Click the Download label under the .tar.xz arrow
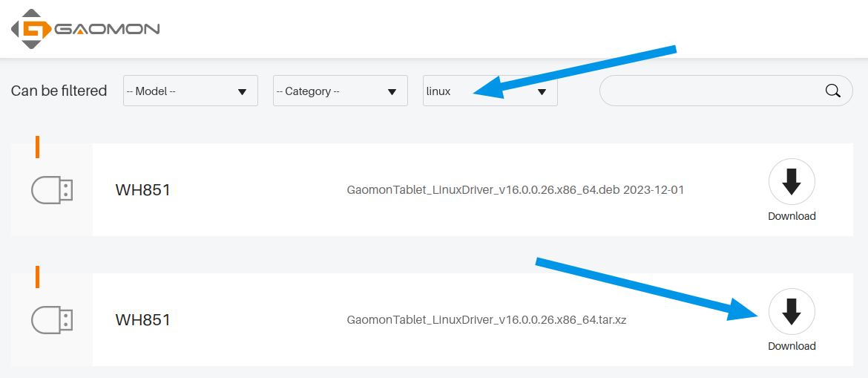 point(792,346)
